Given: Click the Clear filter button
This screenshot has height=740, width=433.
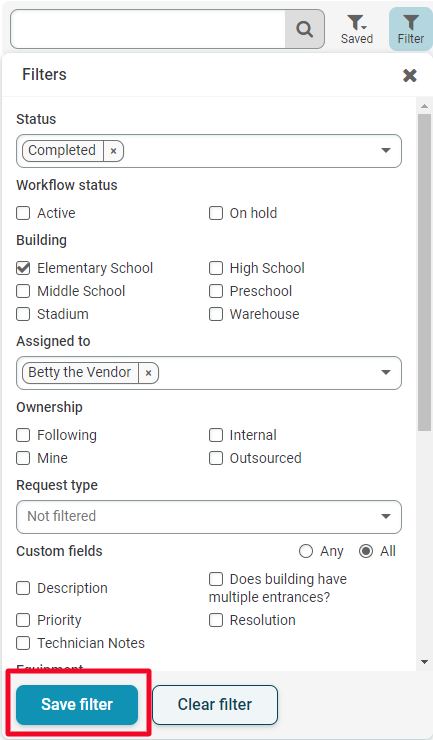Looking at the screenshot, I should pyautogui.click(x=215, y=705).
